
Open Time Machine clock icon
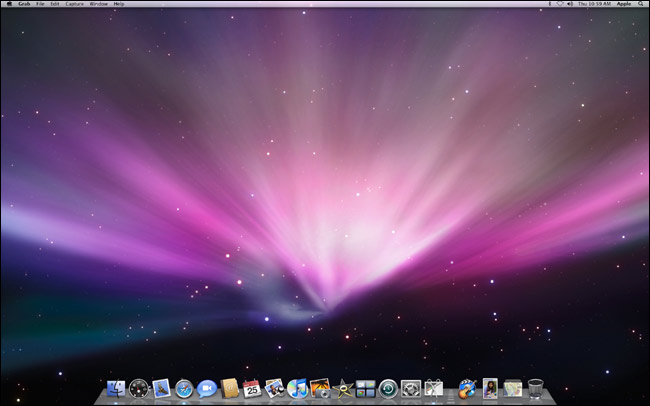point(388,389)
